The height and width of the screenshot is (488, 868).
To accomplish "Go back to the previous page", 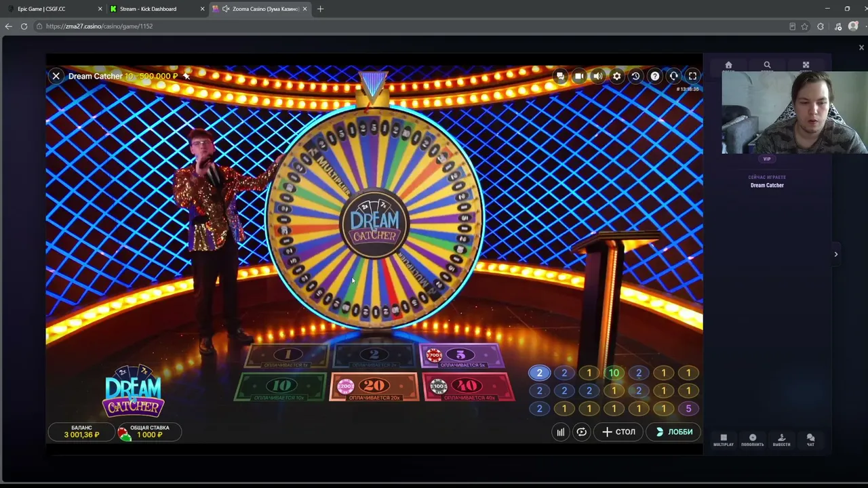I will (x=9, y=26).
